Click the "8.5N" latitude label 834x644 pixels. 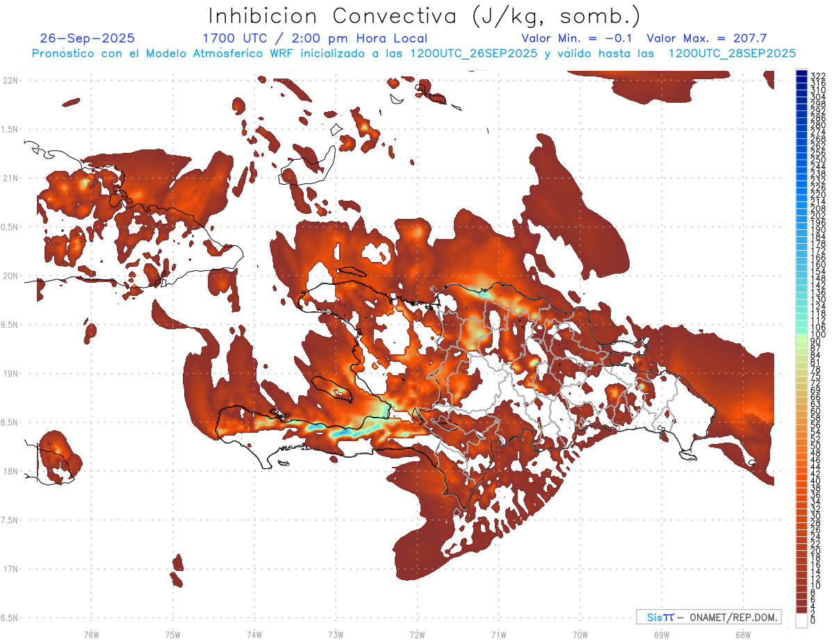10,422
